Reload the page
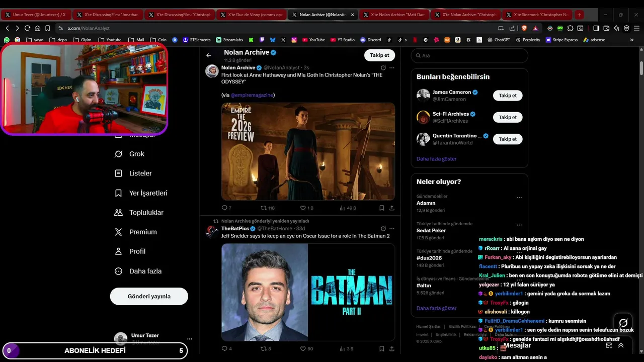 point(27,28)
